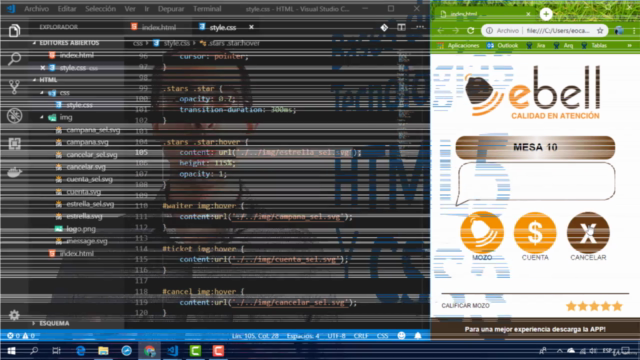The image size is (640, 360).
Task: Click the CANCELAR X button
Action: [x=588, y=233]
